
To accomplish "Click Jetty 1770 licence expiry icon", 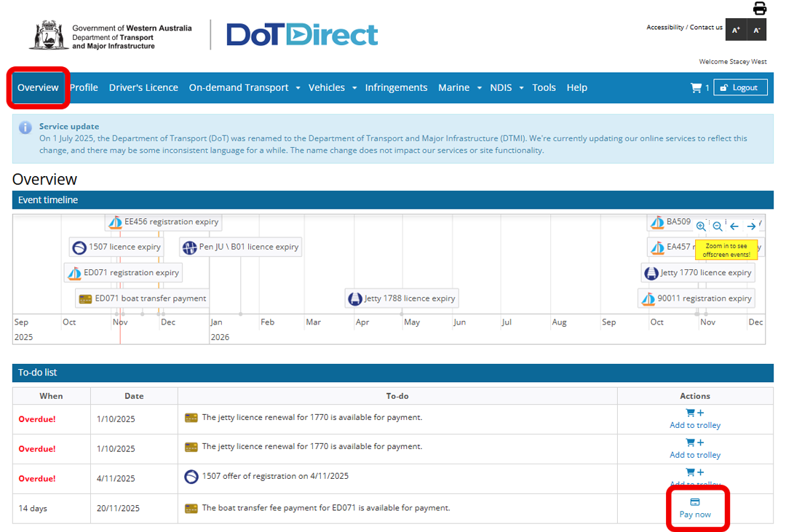I will pos(651,273).
